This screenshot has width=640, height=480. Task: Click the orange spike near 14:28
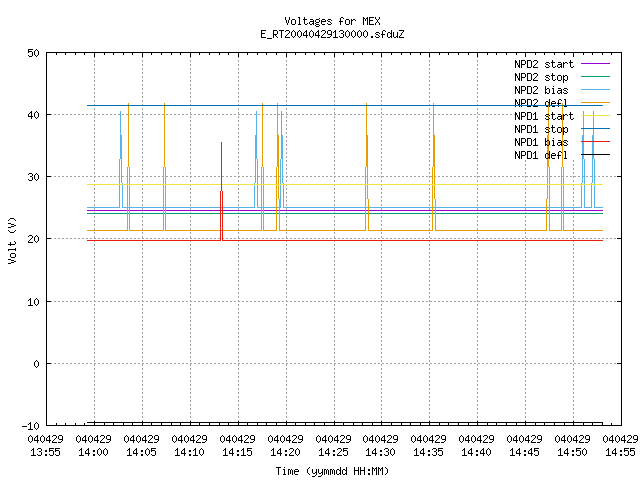click(367, 167)
